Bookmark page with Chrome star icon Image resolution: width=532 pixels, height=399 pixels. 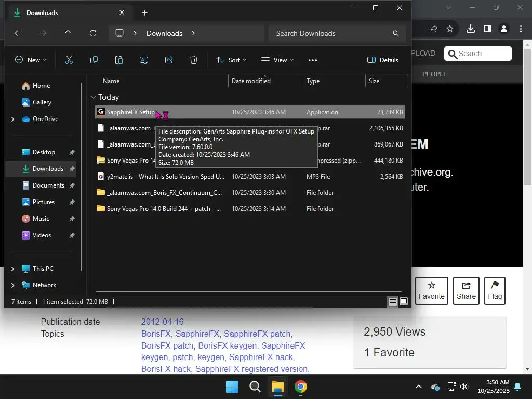coord(450,29)
